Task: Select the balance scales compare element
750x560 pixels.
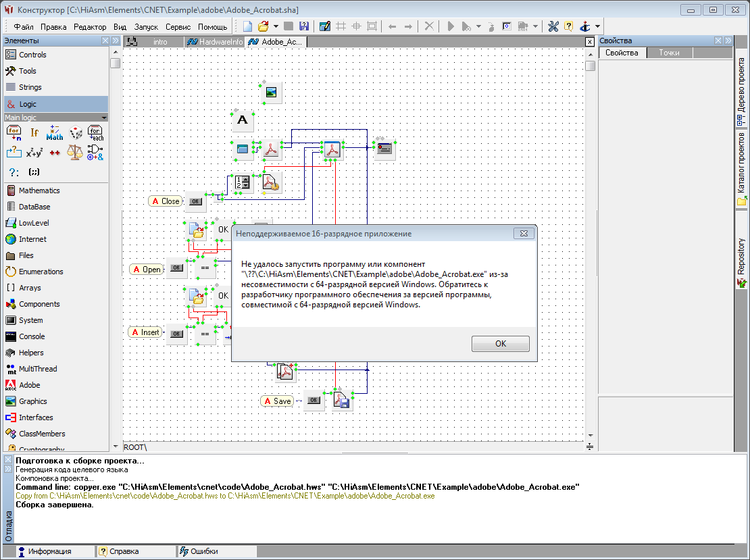Action: 76,152
